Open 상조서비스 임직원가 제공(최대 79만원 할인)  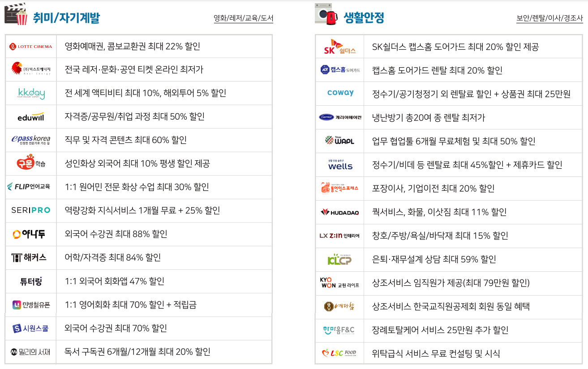click(451, 283)
